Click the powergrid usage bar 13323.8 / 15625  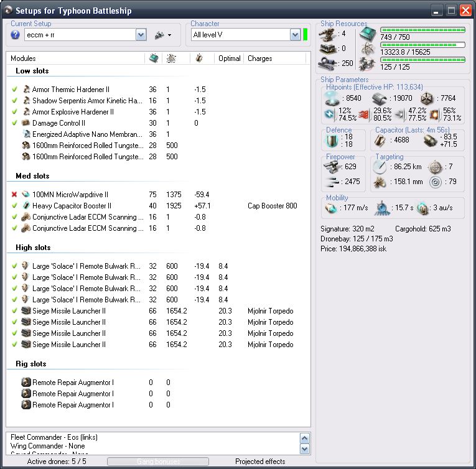click(x=422, y=45)
